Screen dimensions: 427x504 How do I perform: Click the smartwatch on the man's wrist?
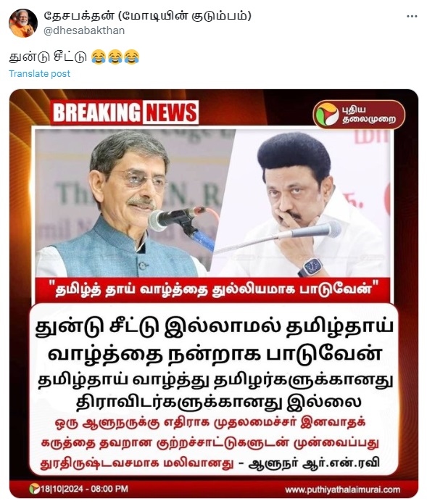coord(311,268)
